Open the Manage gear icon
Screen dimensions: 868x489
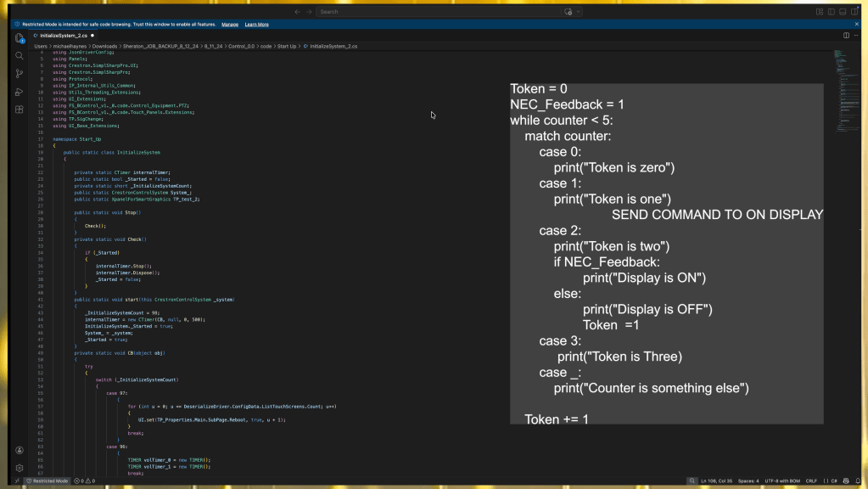(x=20, y=468)
